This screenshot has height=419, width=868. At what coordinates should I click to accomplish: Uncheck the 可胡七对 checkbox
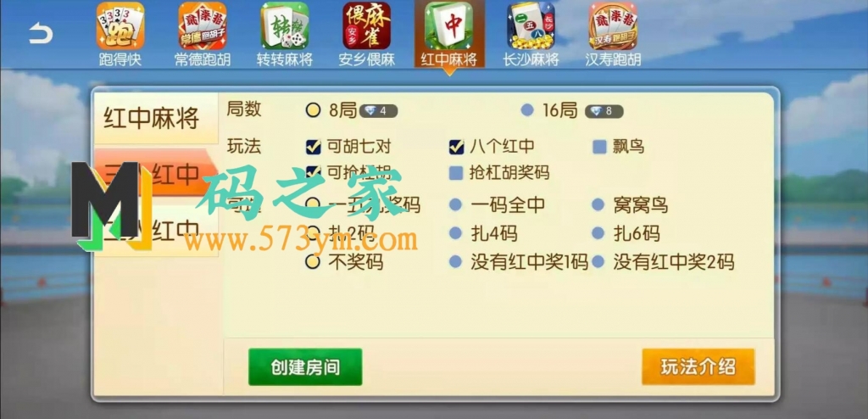point(314,147)
